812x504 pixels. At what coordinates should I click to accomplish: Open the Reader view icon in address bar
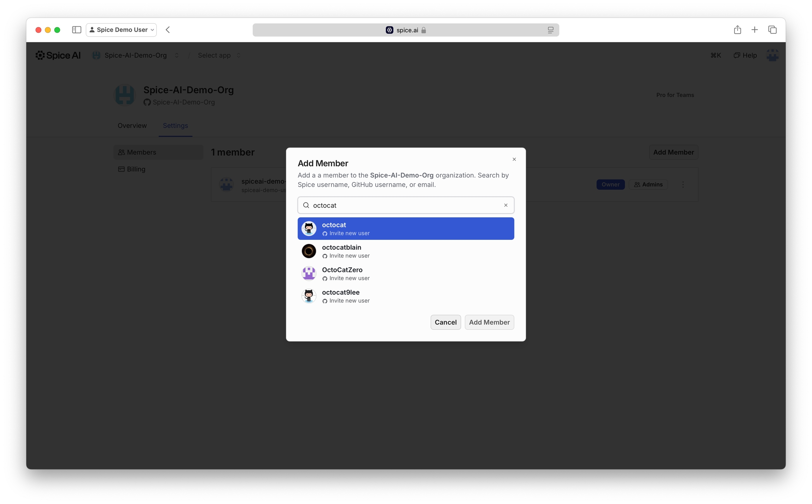(550, 30)
